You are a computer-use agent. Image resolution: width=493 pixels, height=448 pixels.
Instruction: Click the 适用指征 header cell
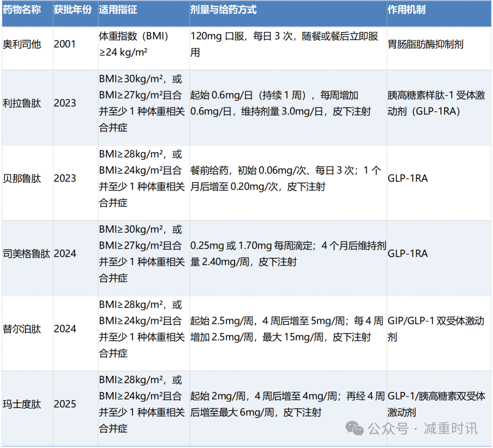click(118, 10)
